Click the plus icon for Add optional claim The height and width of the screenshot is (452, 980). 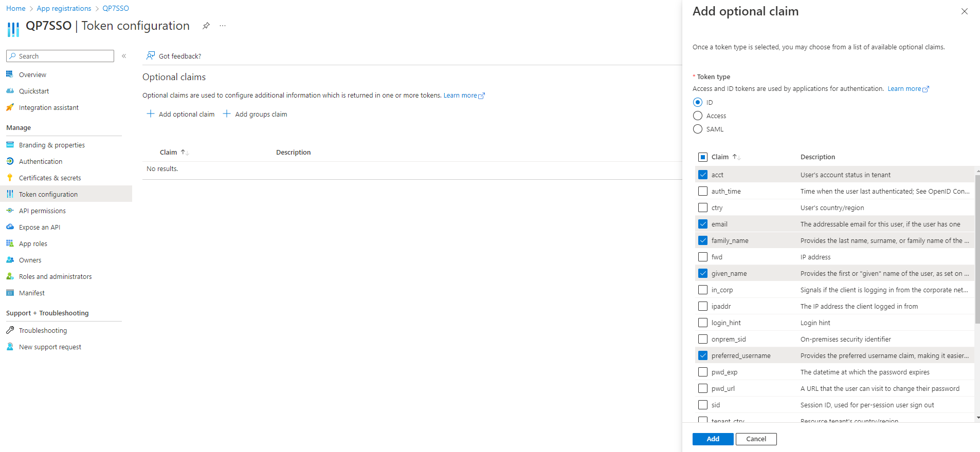click(151, 114)
